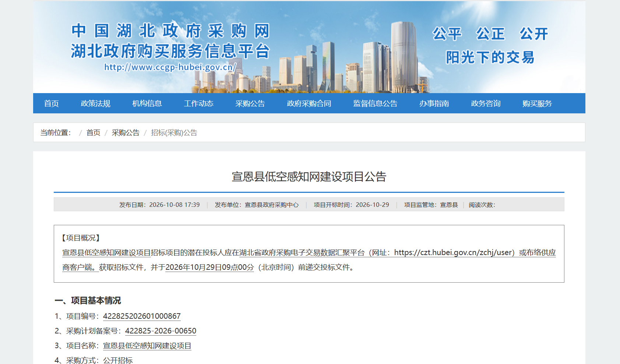Open the 政策法规 menu item

(x=96, y=103)
